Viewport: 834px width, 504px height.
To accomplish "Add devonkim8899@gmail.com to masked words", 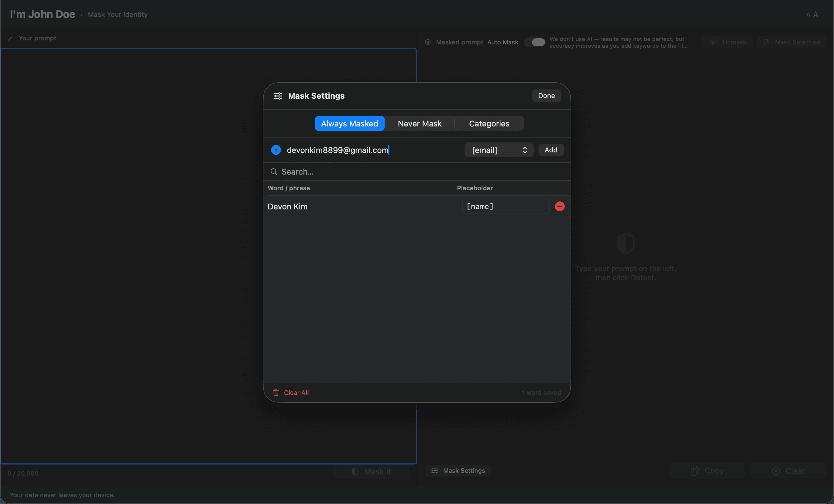I will coord(551,150).
